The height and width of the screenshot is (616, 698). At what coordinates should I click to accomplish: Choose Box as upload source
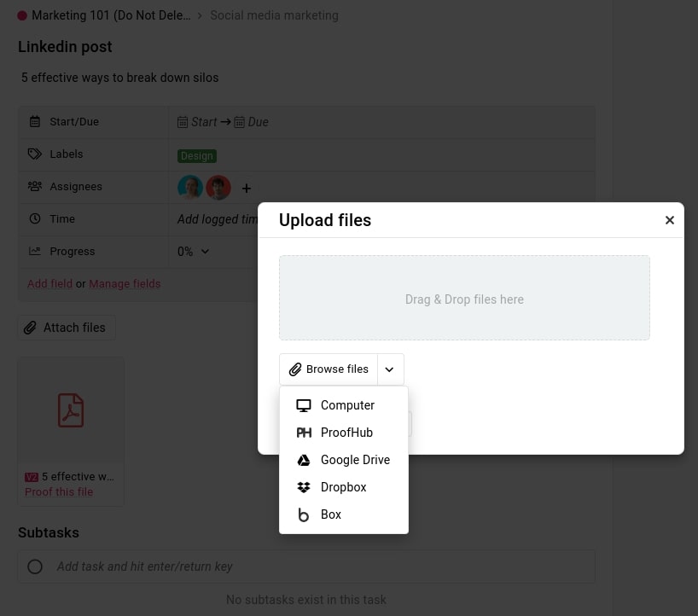pyautogui.click(x=343, y=514)
